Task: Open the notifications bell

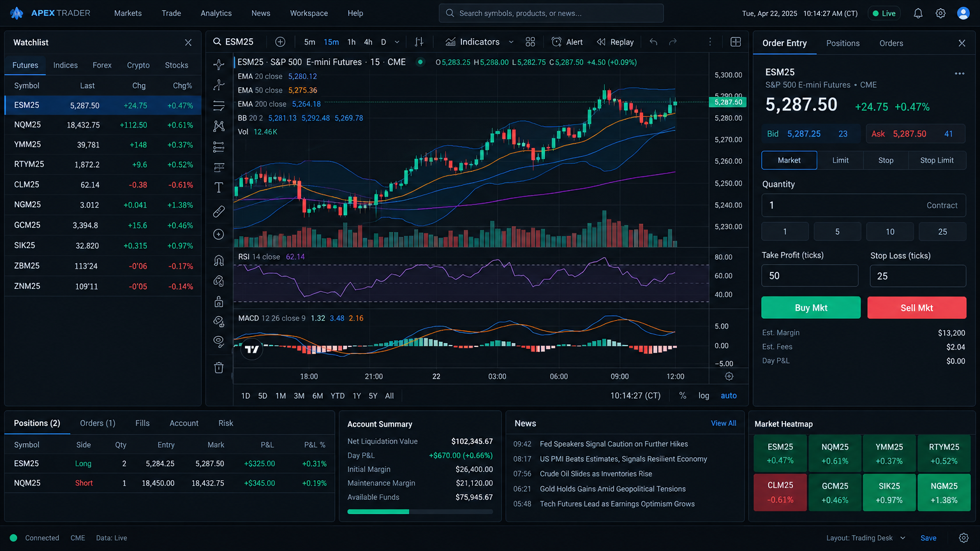Action: coord(918,13)
